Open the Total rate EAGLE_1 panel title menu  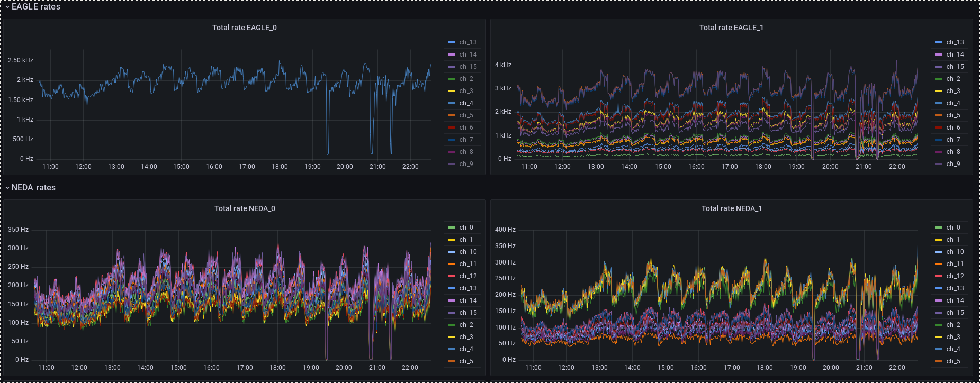pyautogui.click(x=731, y=28)
